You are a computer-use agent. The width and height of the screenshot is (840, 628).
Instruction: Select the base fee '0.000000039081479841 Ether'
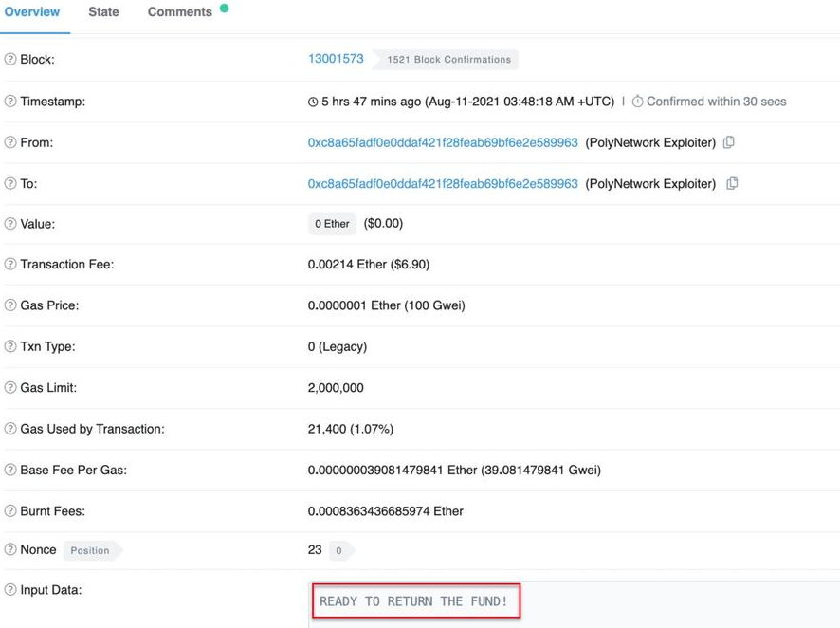point(393,470)
